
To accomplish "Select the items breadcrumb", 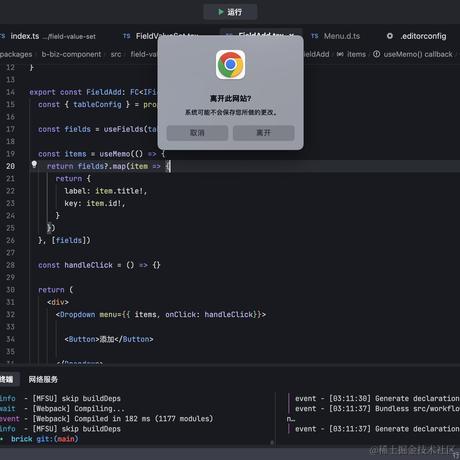I will coord(356,54).
